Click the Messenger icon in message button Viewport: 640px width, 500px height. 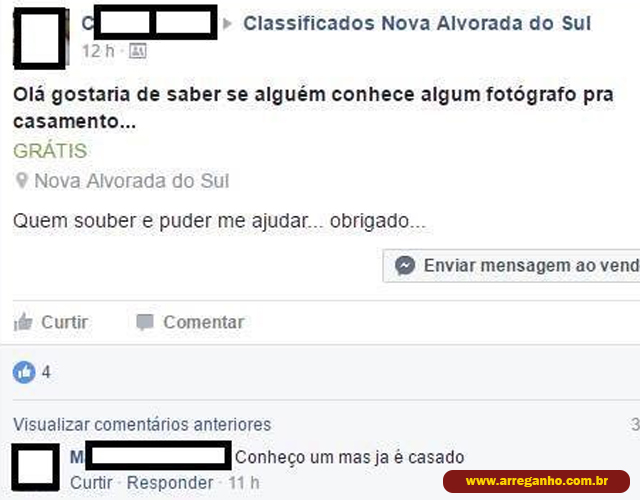click(405, 266)
